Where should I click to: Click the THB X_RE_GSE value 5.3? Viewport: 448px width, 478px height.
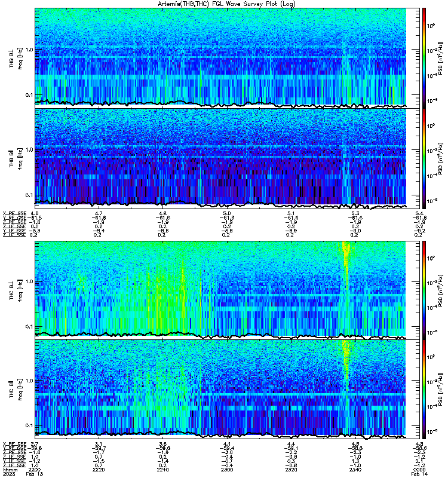tap(355, 213)
